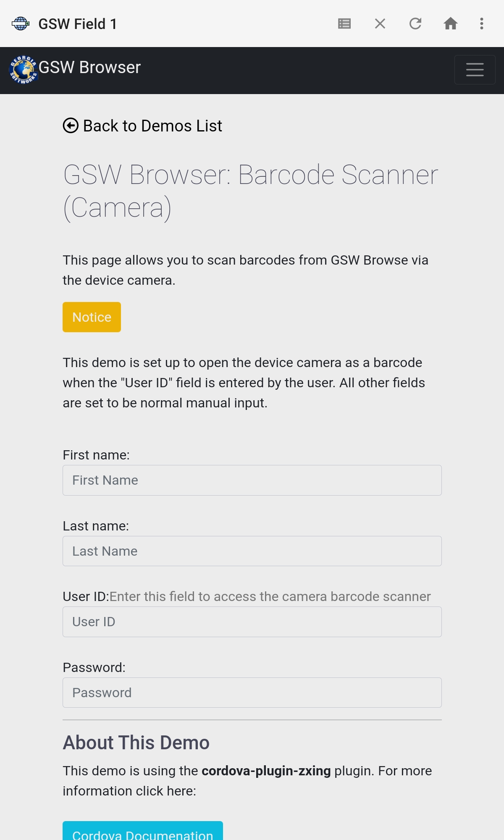Image resolution: width=504 pixels, height=840 pixels.
Task: Click the circled back arrow icon
Action: pyautogui.click(x=71, y=126)
